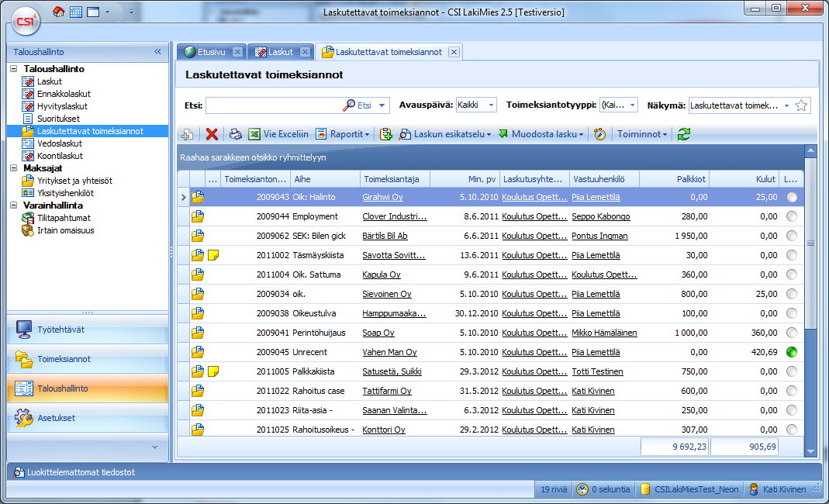The width and height of the screenshot is (829, 504).
Task: Open Työtehtävät navigation section
Action: coord(88,330)
